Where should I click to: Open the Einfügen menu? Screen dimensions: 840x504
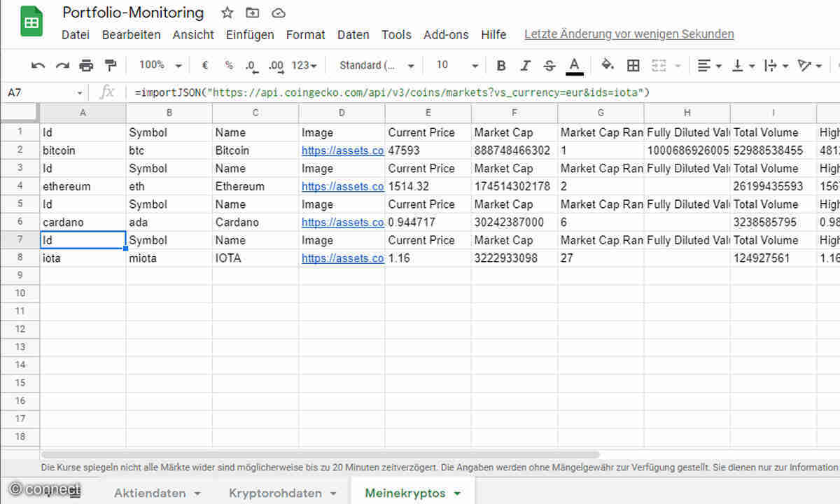tap(250, 34)
